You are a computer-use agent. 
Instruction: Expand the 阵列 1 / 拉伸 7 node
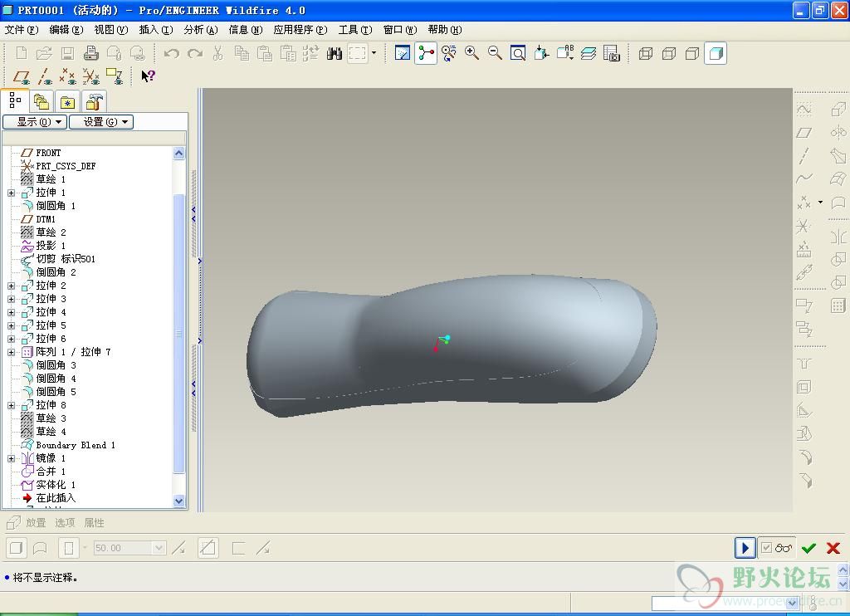[11, 353]
